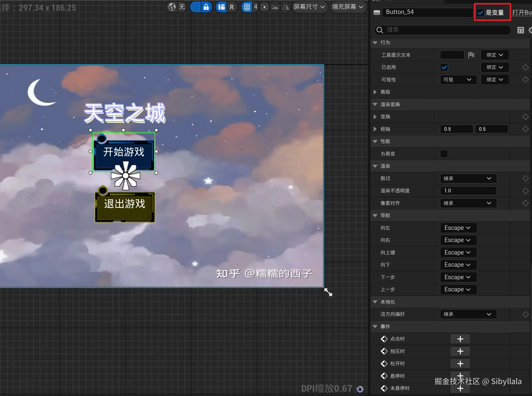
Task: Open the 向左 Escape dropdown
Action: pos(458,228)
